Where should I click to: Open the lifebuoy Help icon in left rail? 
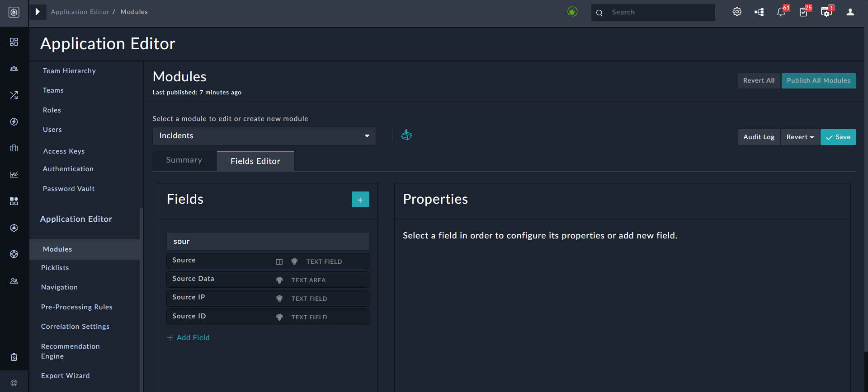coord(14,254)
